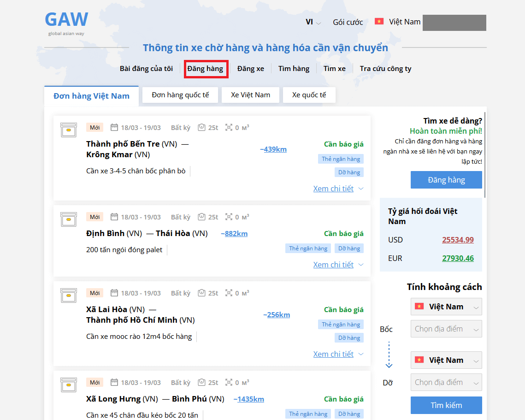Image resolution: width=525 pixels, height=420 pixels.
Task: Open the Bốc country dropdown showing Việt Nam
Action: 446,307
